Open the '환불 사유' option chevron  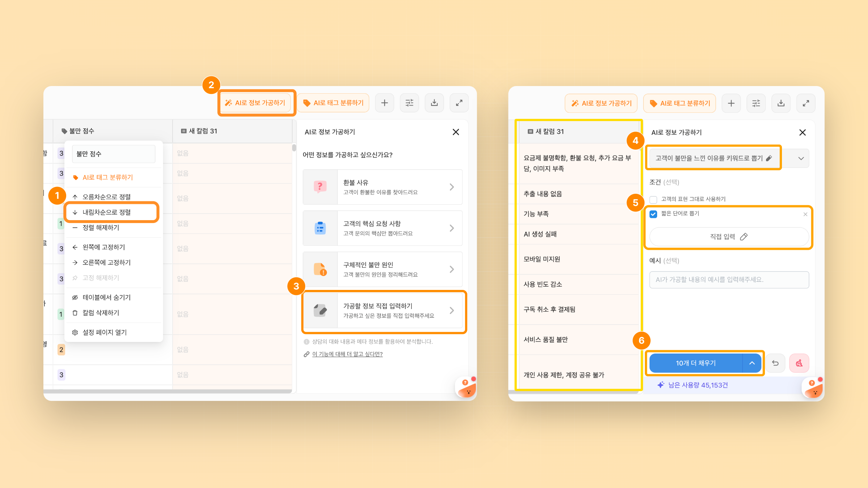[452, 187]
